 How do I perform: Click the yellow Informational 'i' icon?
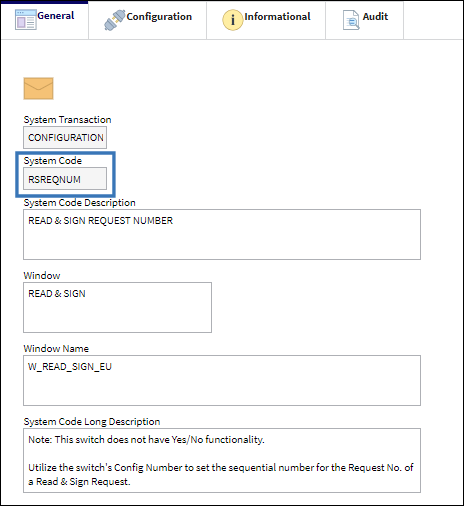232,20
